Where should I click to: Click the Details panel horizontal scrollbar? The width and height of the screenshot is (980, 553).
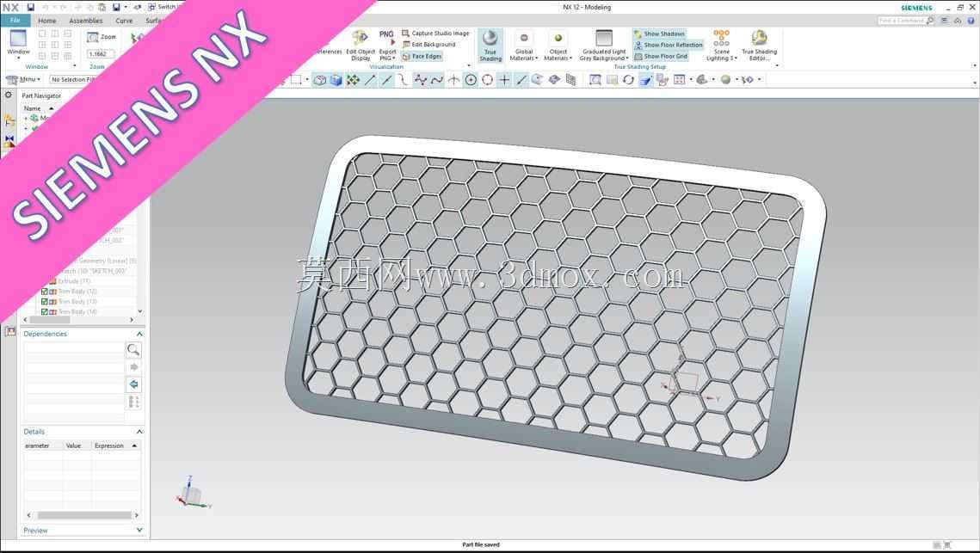(x=84, y=515)
